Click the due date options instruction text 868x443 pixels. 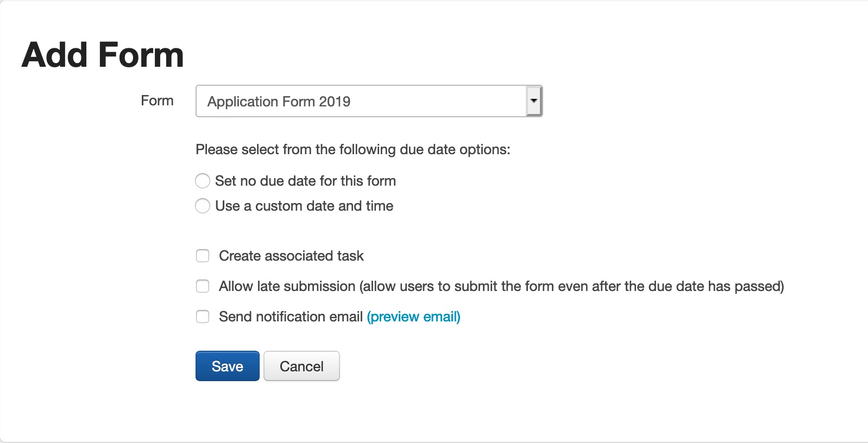[x=353, y=149]
